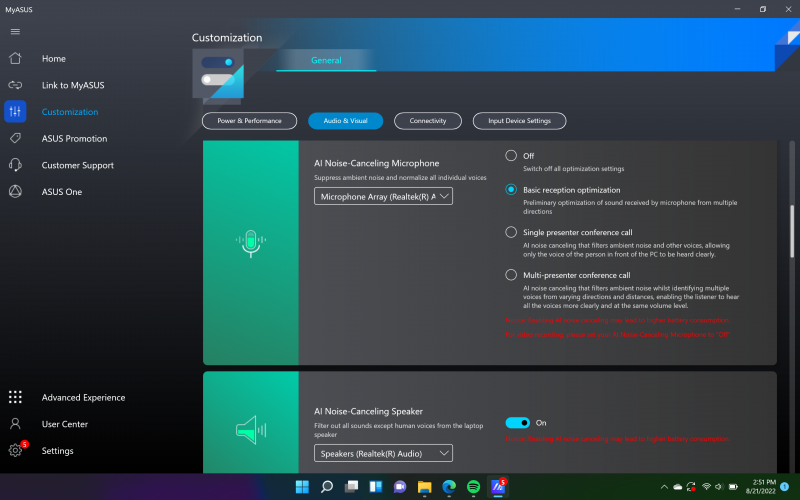Viewport: 800px width, 500px height.
Task: Open Power & Performance section
Action: click(x=249, y=121)
